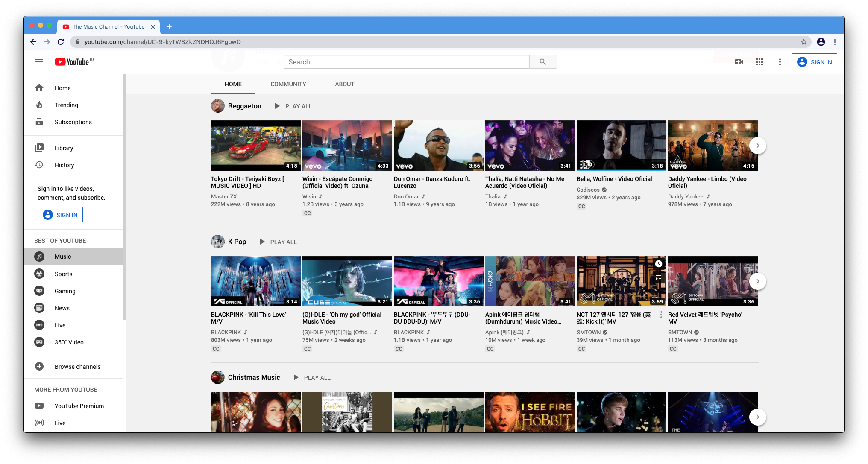Open the Chrome profile icon
Image resolution: width=868 pixels, height=464 pixels.
coord(821,42)
